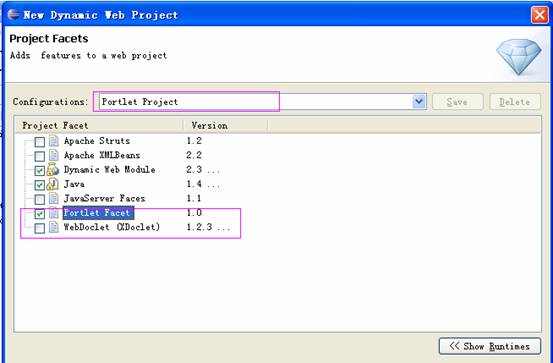The width and height of the screenshot is (553, 363).
Task: Select the Portlet Facet tree item label
Action: pos(98,213)
